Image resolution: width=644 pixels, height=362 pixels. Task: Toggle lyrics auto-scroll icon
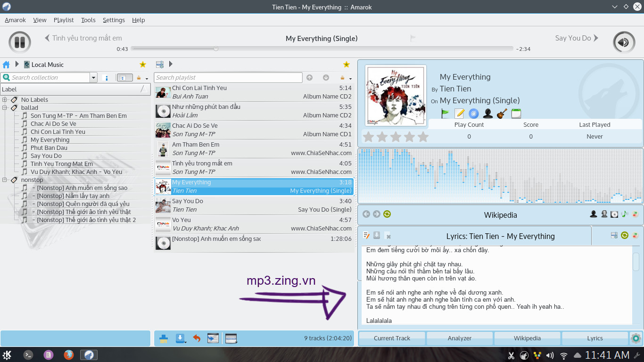614,235
